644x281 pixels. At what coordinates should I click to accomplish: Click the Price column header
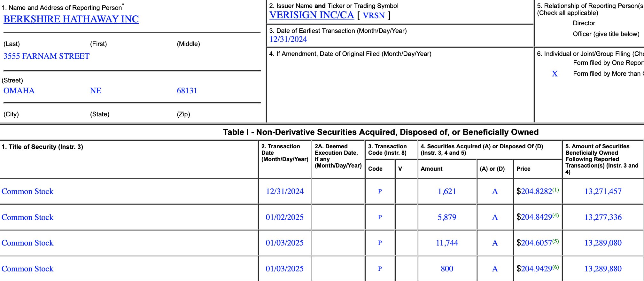click(523, 169)
